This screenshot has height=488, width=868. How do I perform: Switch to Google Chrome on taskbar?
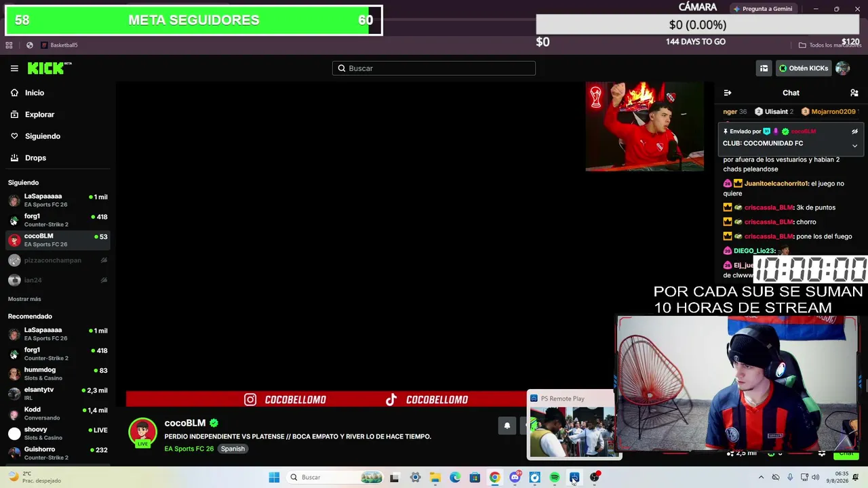pyautogui.click(x=495, y=477)
